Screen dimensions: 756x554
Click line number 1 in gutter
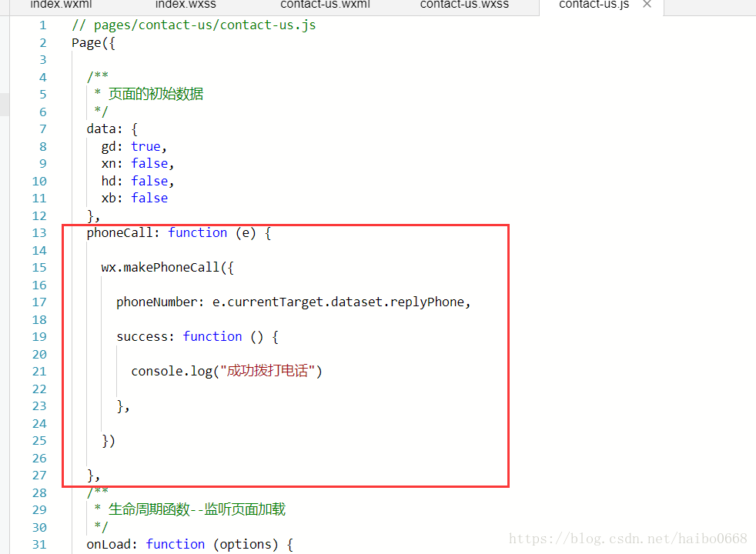click(43, 25)
